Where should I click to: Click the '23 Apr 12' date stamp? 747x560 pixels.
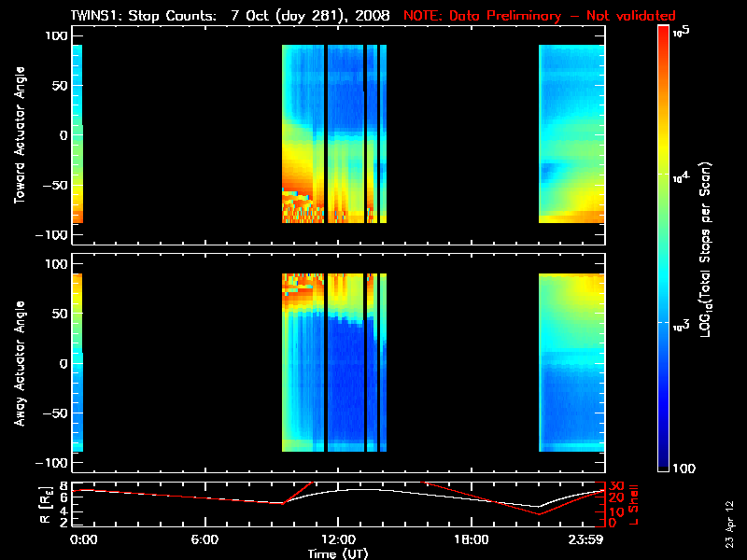pyautogui.click(x=729, y=524)
